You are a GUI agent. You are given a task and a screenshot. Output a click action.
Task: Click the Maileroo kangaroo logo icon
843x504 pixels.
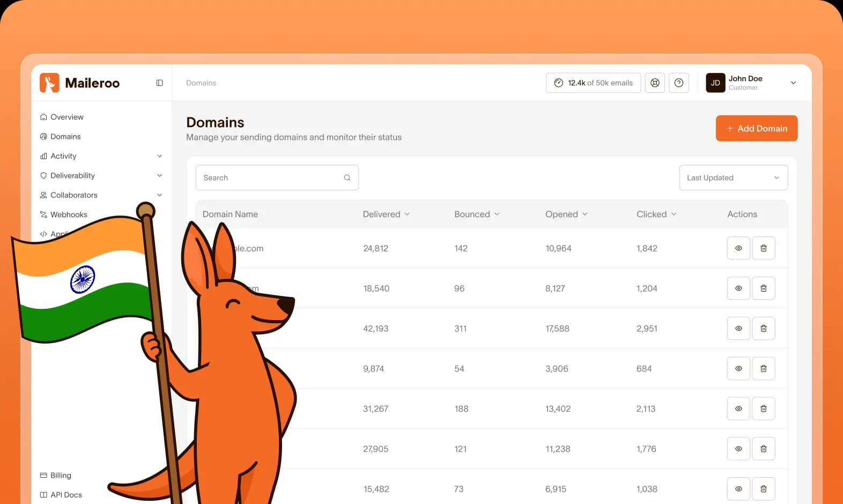click(x=49, y=83)
